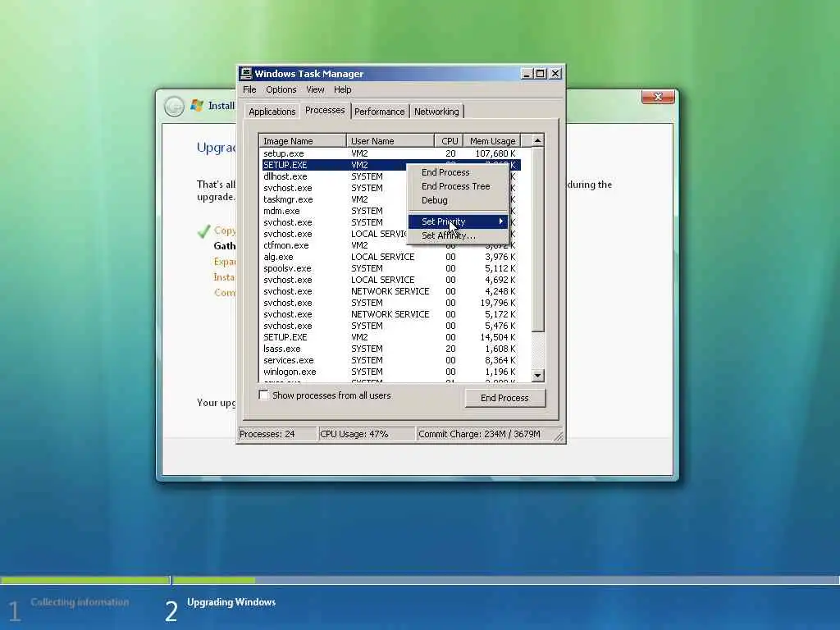Screen dimensions: 840x630
Task: Open the View menu
Action: [x=315, y=89]
